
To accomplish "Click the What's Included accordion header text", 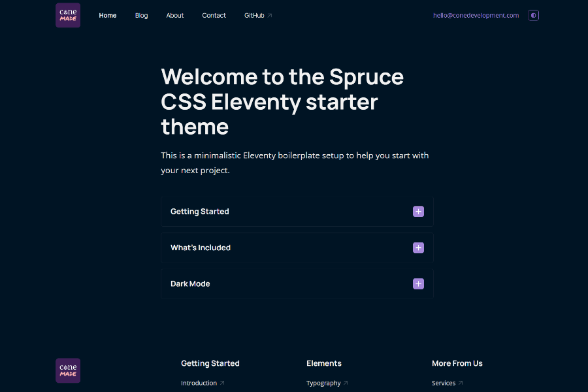I will pyautogui.click(x=201, y=248).
